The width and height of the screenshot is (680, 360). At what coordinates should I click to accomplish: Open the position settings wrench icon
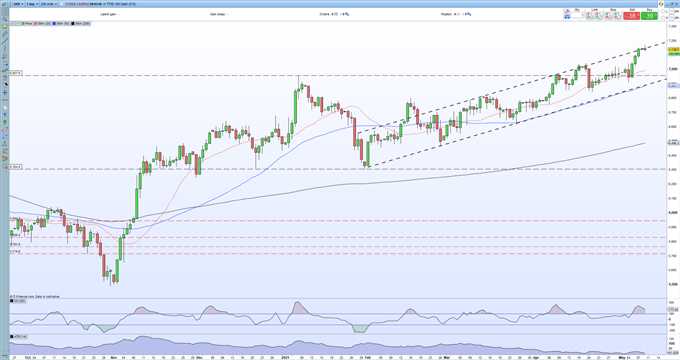[x=469, y=14]
